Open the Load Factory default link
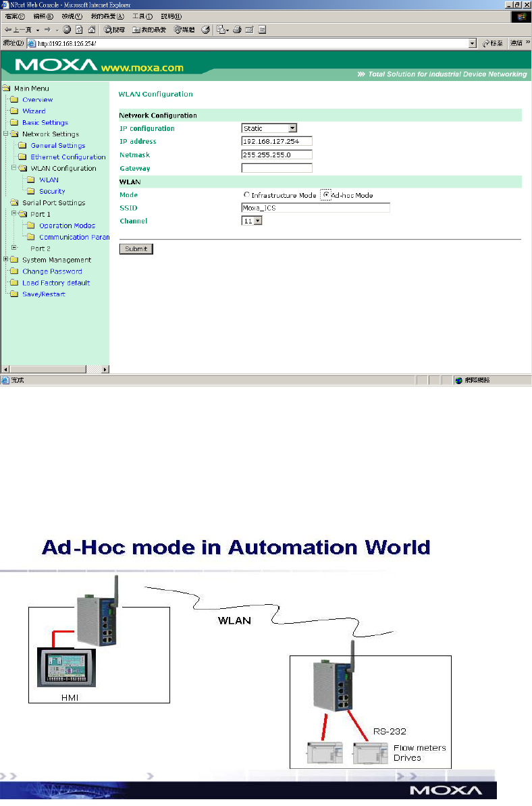This screenshot has width=532, height=806. tap(56, 283)
